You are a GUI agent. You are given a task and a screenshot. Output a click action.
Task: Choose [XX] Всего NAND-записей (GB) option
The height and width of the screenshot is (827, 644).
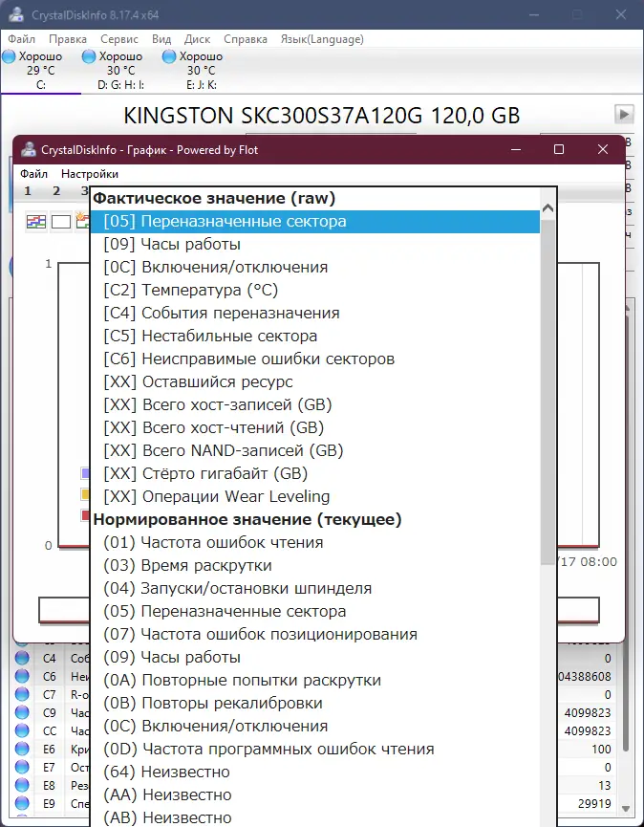coord(315,451)
